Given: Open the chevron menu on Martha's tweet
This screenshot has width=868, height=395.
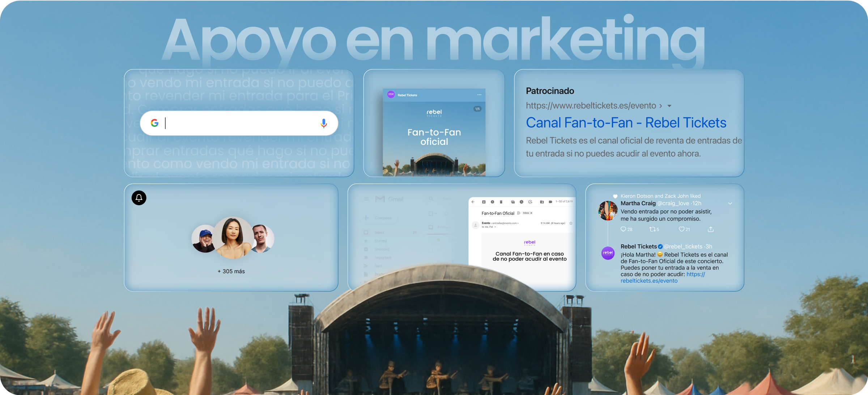Looking at the screenshot, I should click(x=730, y=203).
